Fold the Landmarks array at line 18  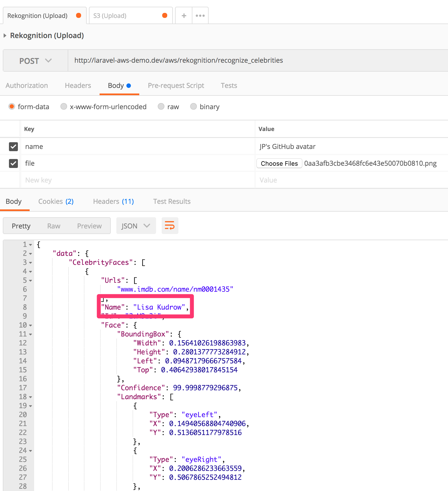[x=30, y=397]
